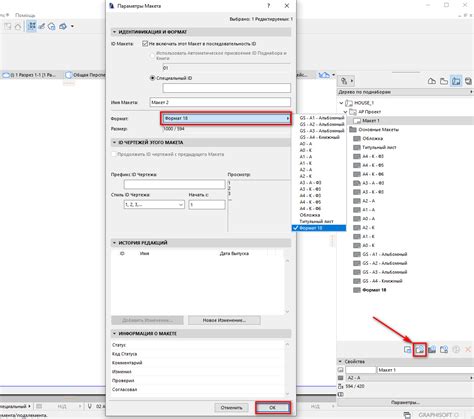474x419 pixels.
Task: Choose Титульный лист in the format popup
Action: click(x=316, y=221)
